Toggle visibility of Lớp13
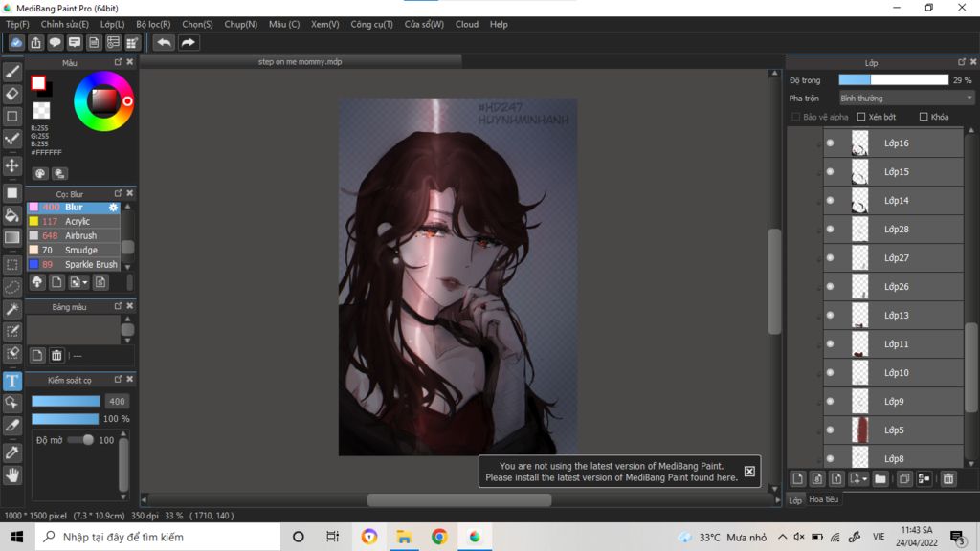The image size is (980, 551). click(830, 316)
